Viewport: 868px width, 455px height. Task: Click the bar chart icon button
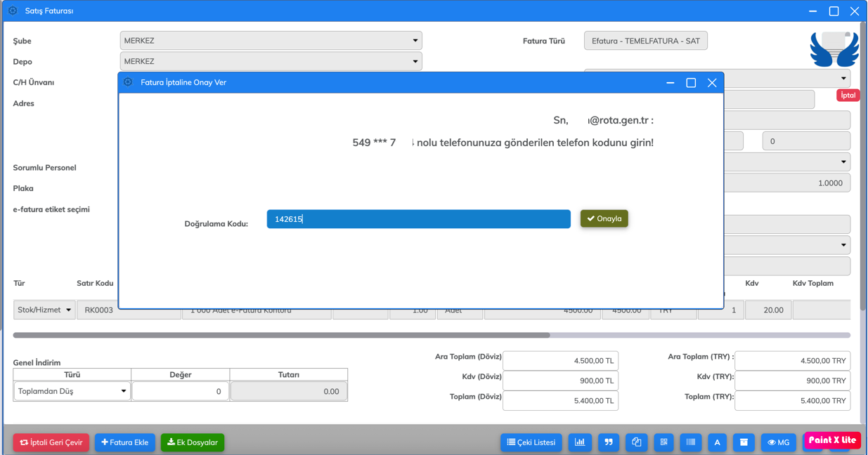point(580,442)
